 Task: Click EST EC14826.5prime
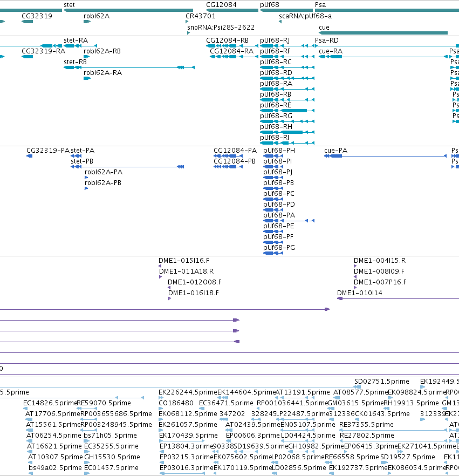click(50, 403)
